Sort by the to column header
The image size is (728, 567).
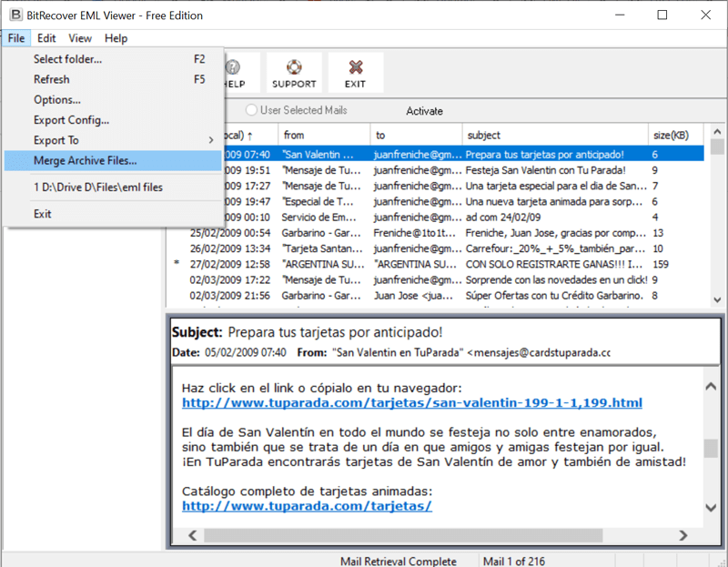416,135
